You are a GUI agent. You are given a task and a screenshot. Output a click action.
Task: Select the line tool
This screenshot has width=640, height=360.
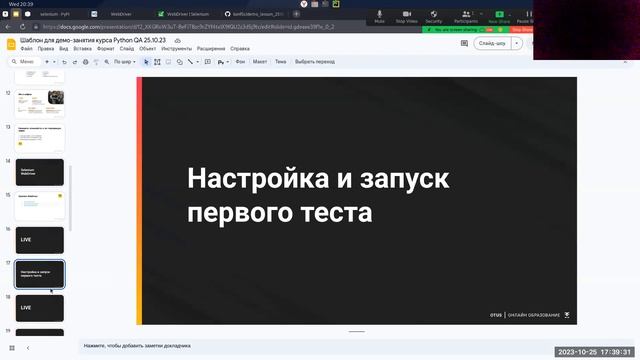pos(190,62)
